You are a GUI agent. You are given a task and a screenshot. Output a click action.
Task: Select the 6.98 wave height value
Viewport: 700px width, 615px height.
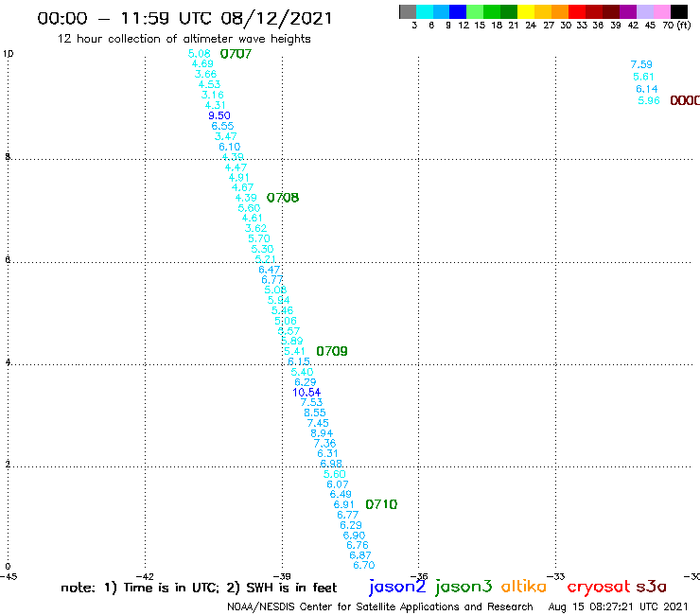pyautogui.click(x=331, y=464)
